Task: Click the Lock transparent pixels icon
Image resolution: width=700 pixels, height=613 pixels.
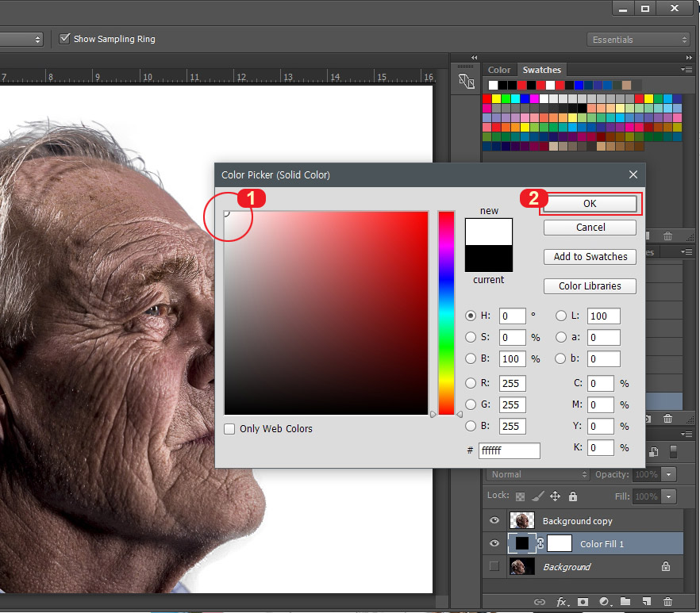Action: [x=520, y=496]
